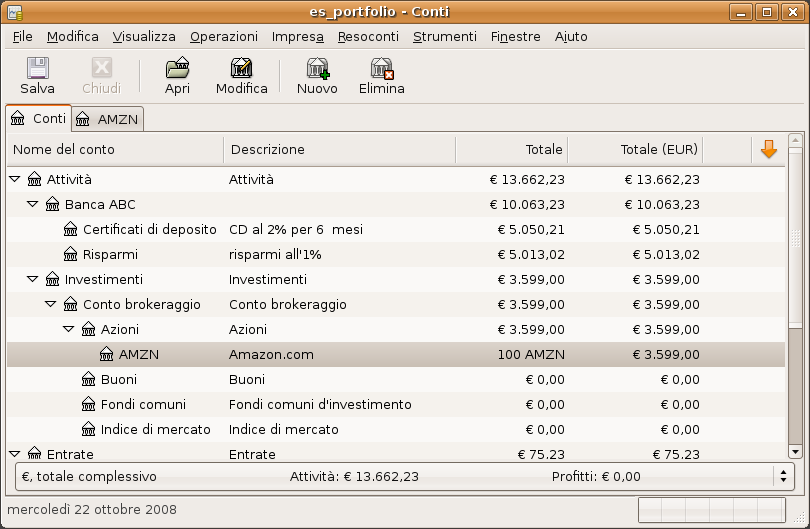Click the bank icon beside Azioni account
Image resolution: width=810 pixels, height=529 pixels.
coord(89,329)
